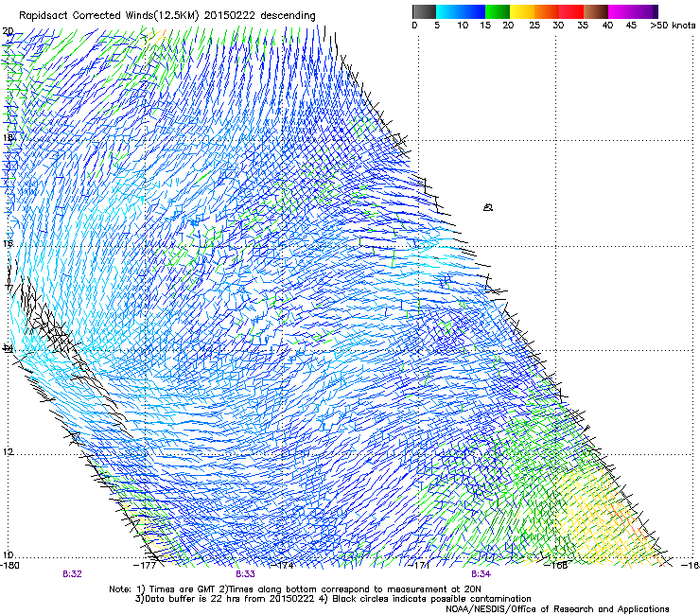Click the 'Rapidsact Corrected Winds(12.5KM)' title text
700x615 pixels.
(x=109, y=16)
